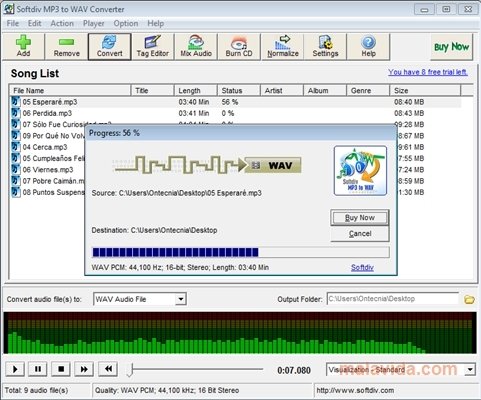This screenshot has height=400, width=481.
Task: Sort by Status column header
Action: pos(239,90)
